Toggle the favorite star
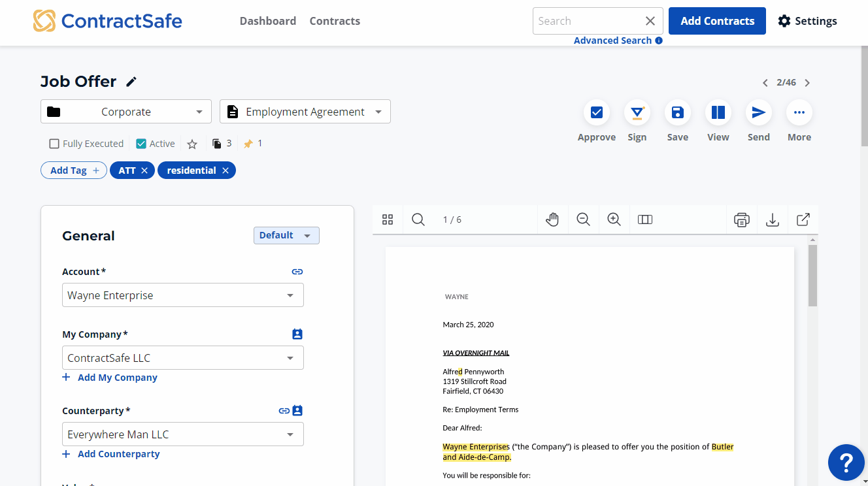Viewport: 868px width, 486px height. pos(192,144)
